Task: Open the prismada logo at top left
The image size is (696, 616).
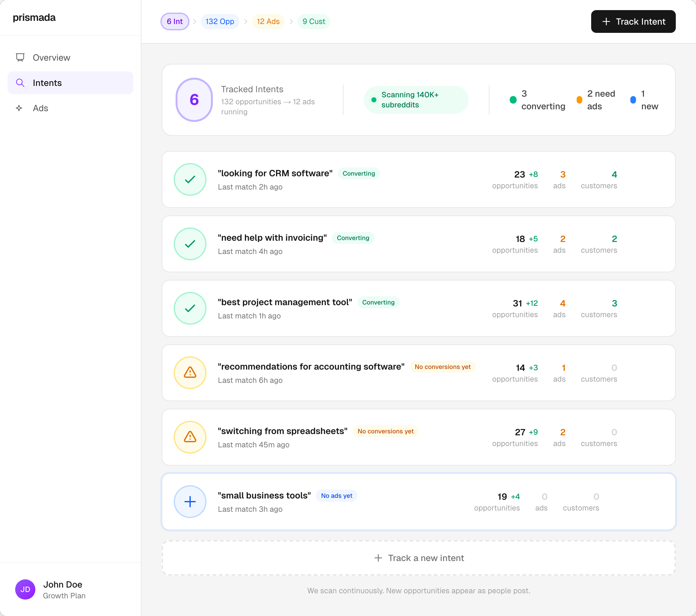Action: pos(34,17)
